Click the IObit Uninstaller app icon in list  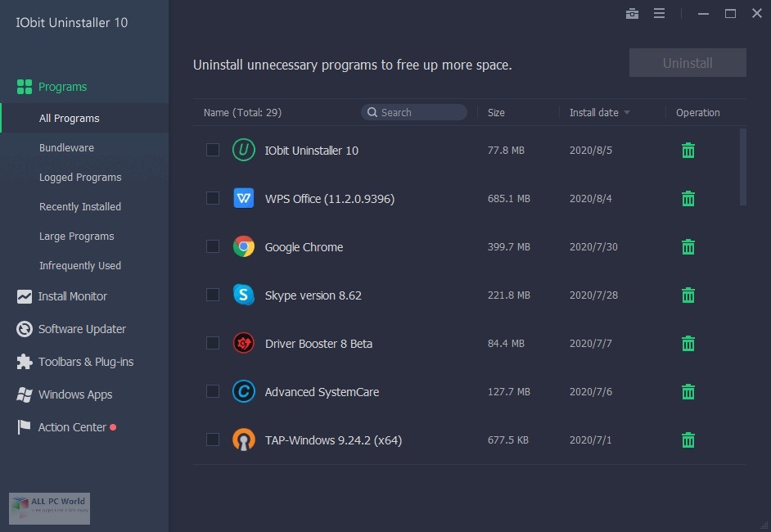click(243, 150)
